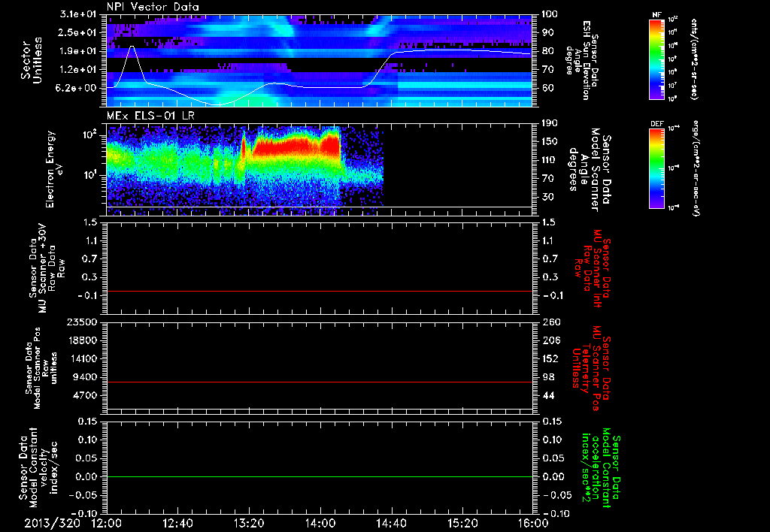770x532 pixels.
Task: Click the 16:00 time axis label
Action: (x=532, y=522)
